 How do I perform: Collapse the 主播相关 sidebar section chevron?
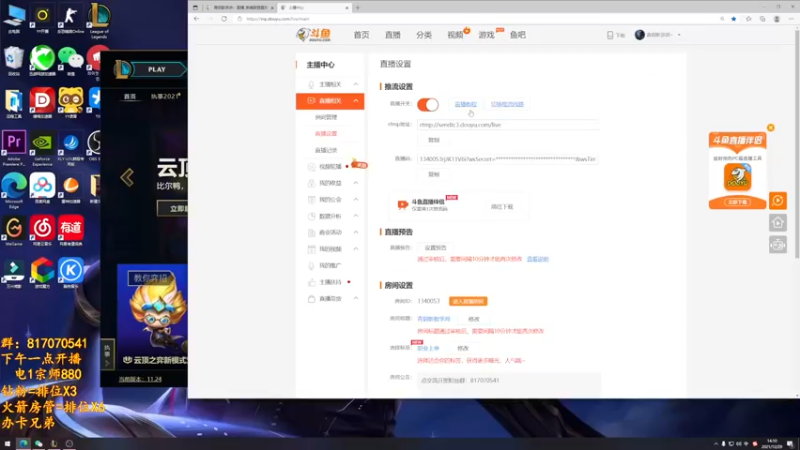(356, 84)
